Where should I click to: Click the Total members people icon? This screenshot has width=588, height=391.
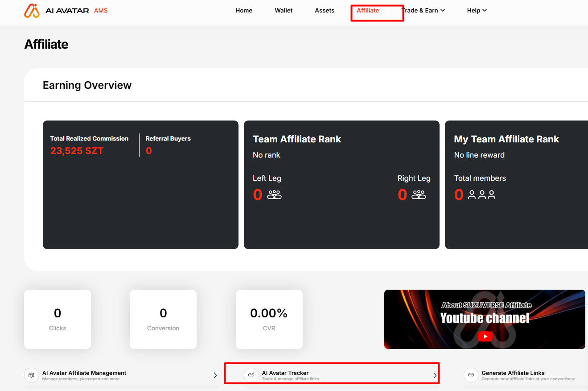coord(481,195)
